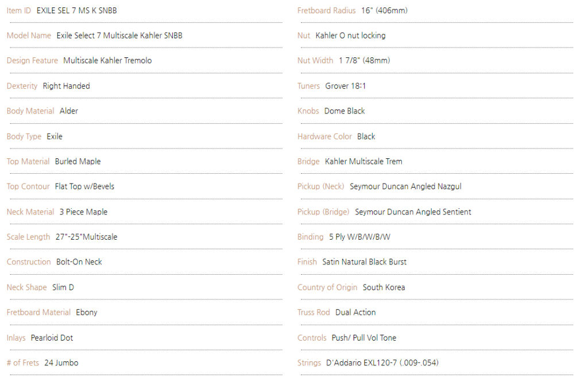Screen dimensions: 588x390
Task: Click the Pickup (Bridge) label
Action: [323, 212]
